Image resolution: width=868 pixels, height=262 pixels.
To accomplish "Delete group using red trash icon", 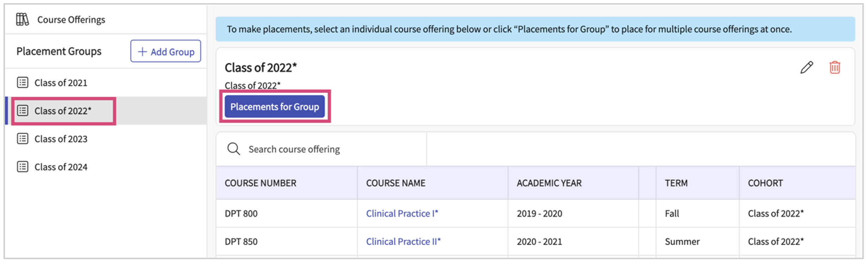I will pos(835,67).
